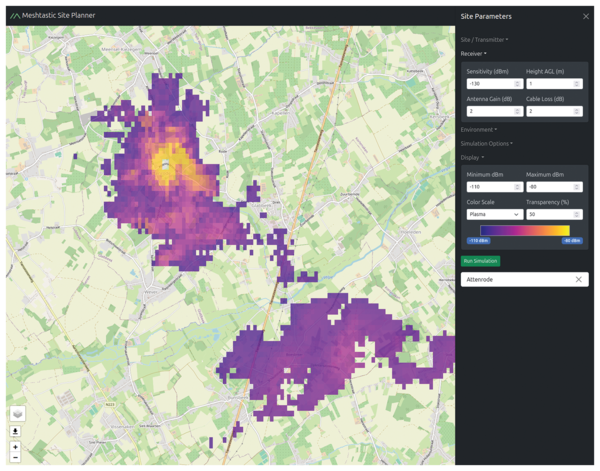Viewport: 600px width, 471px height.
Task: Click the Transparency (%) stepper arrows
Action: [x=578, y=214]
